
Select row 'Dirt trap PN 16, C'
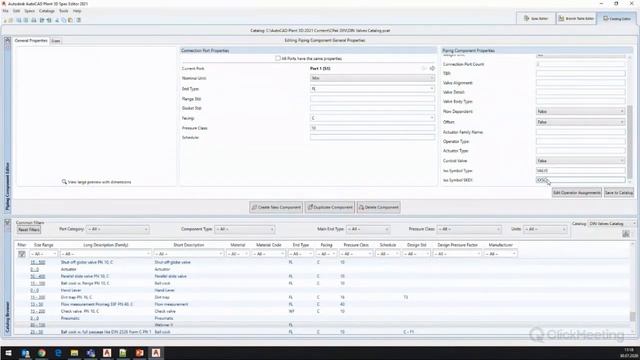click(322, 297)
